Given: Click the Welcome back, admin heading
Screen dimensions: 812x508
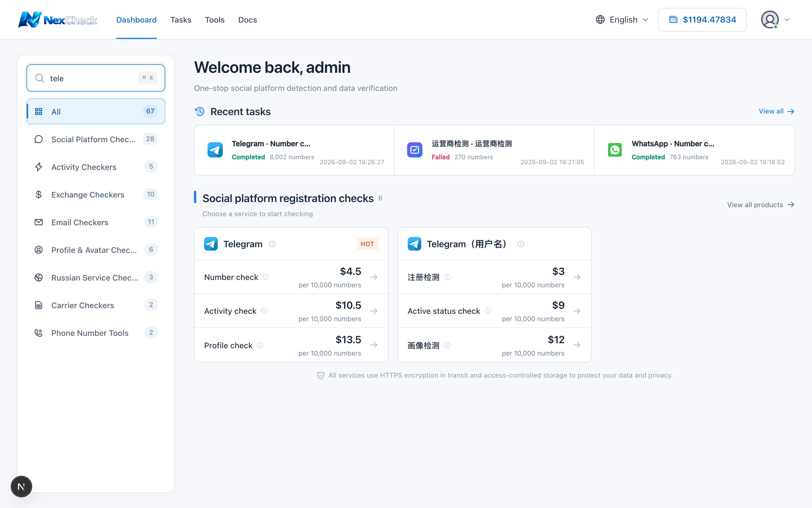Looking at the screenshot, I should pos(272,67).
